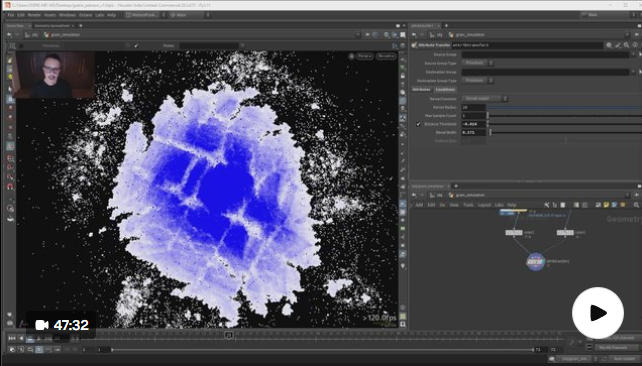Open the Help menu in main menu bar
642x366 pixels.
point(111,15)
